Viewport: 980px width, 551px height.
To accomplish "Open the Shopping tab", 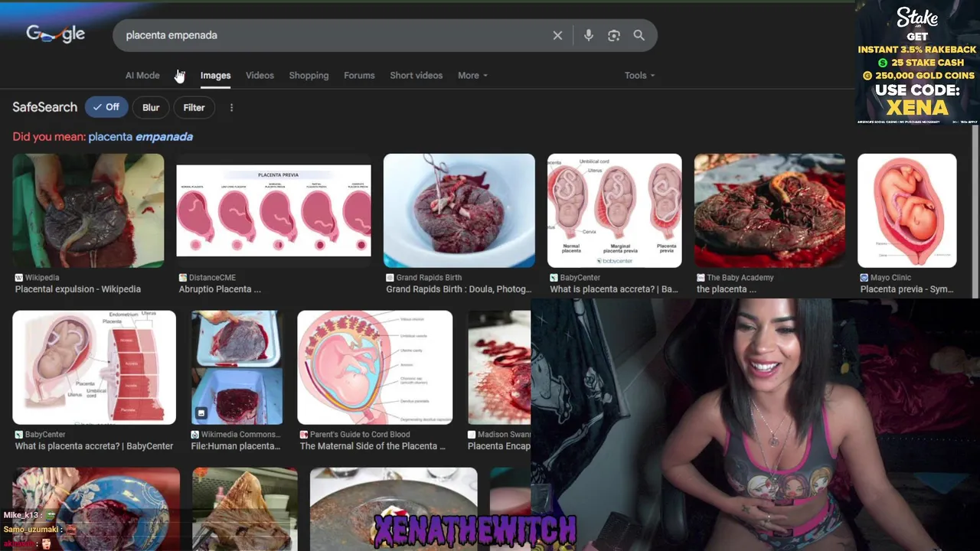I will tap(309, 76).
